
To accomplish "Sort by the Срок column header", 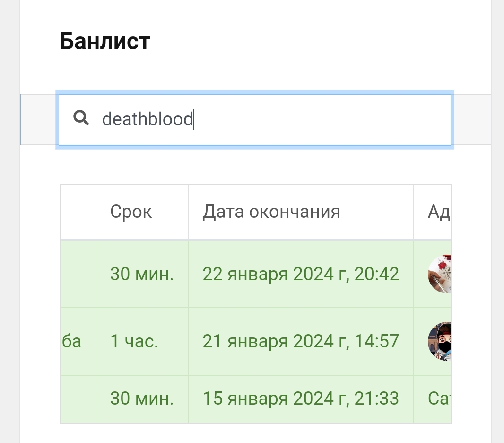I will [131, 212].
